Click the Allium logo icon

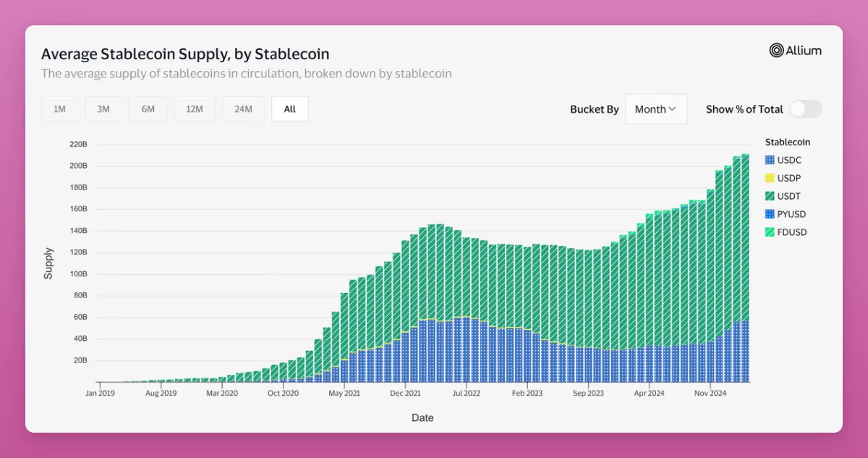click(x=776, y=50)
